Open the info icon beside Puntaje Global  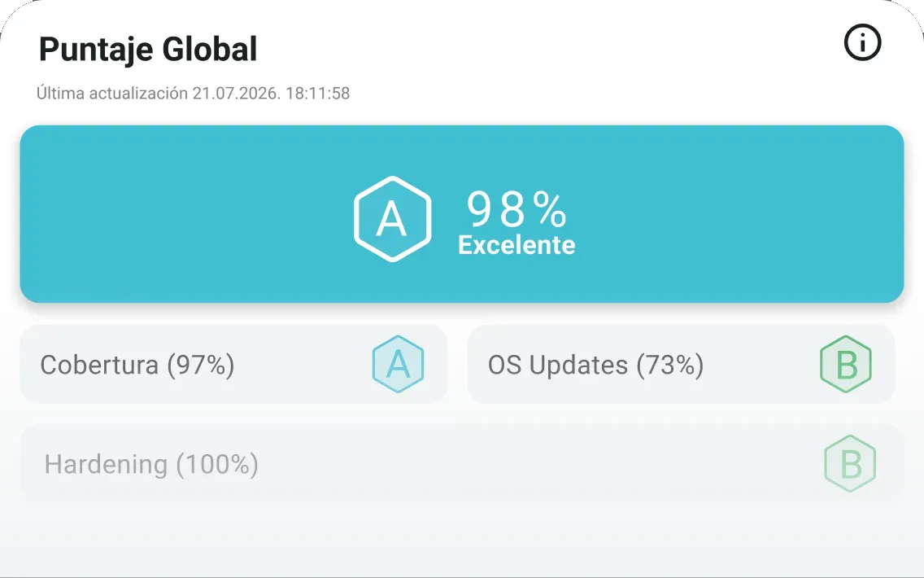[x=862, y=42]
